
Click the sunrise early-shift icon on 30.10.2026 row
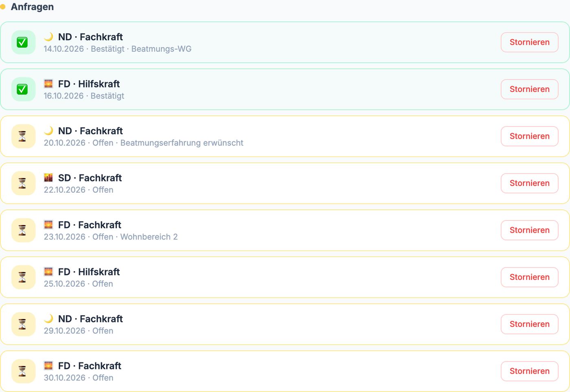click(x=48, y=366)
